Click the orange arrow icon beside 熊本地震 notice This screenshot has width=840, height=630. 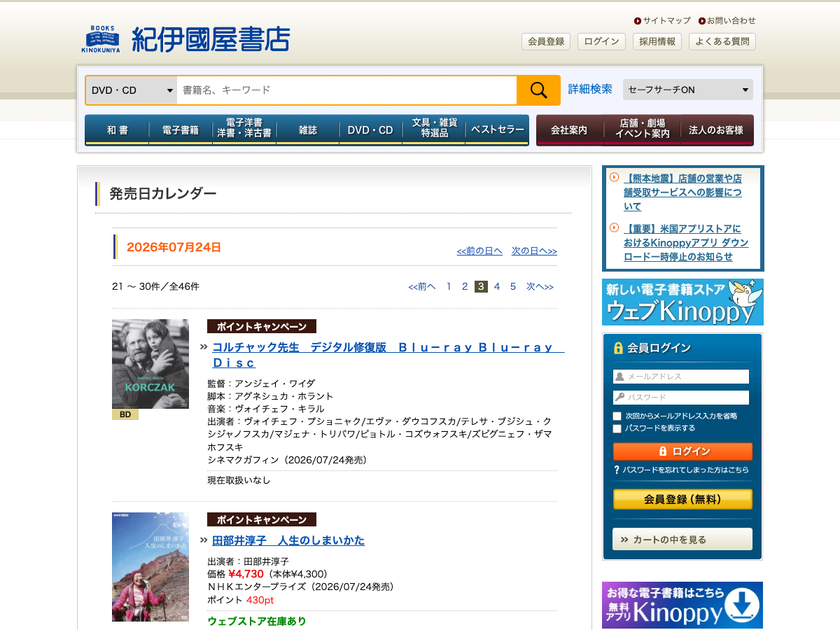[614, 177]
